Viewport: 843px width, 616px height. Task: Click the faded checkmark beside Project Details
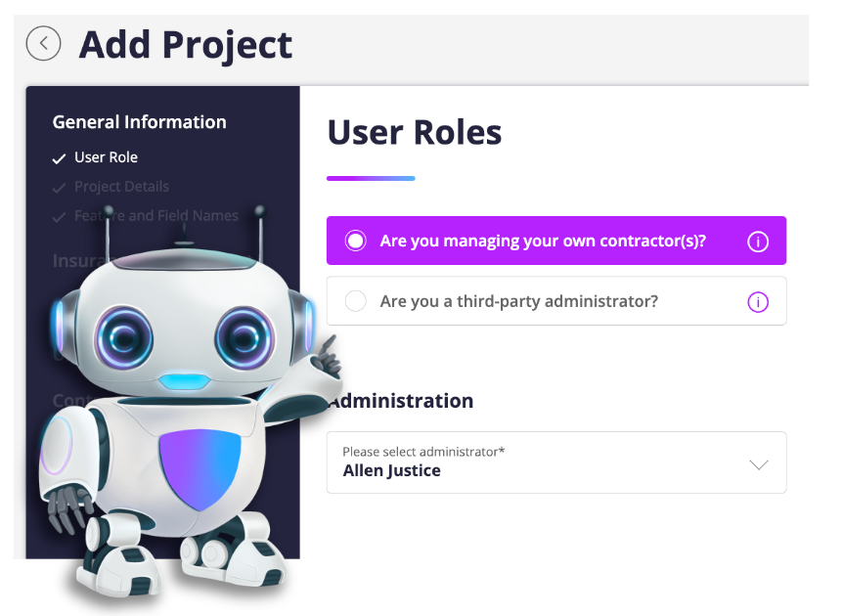(60, 187)
